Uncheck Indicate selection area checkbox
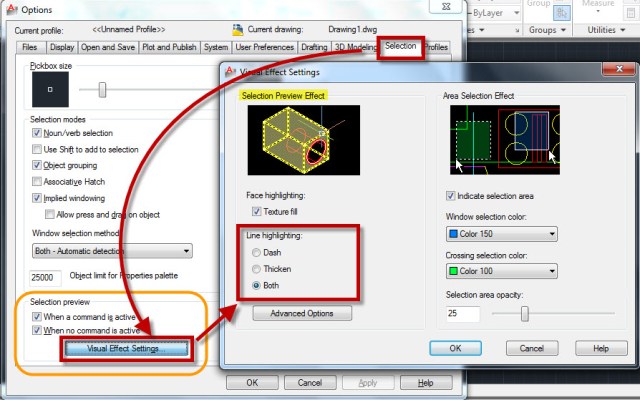 coord(450,196)
